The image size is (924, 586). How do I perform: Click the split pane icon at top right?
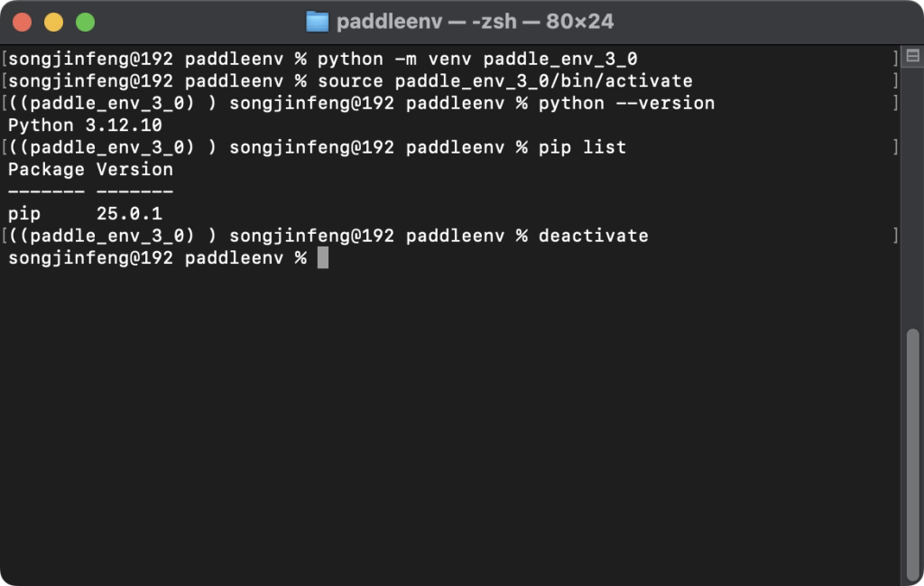pos(912,57)
